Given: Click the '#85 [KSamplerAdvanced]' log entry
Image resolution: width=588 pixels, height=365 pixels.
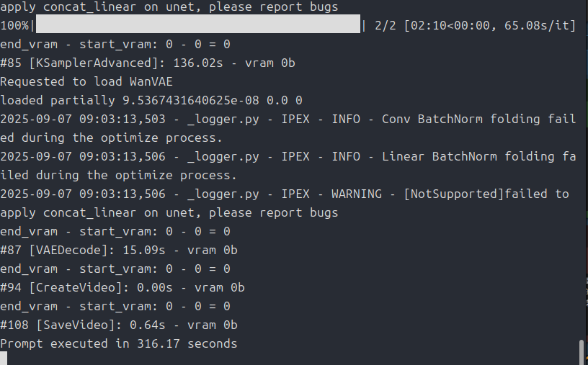Looking at the screenshot, I should (148, 63).
